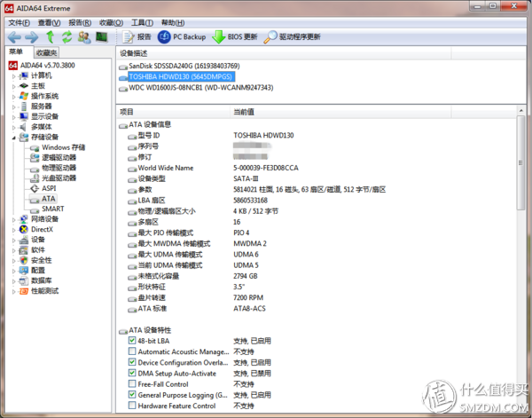
Task: Click the 设备描述 column header
Action: click(x=284, y=53)
